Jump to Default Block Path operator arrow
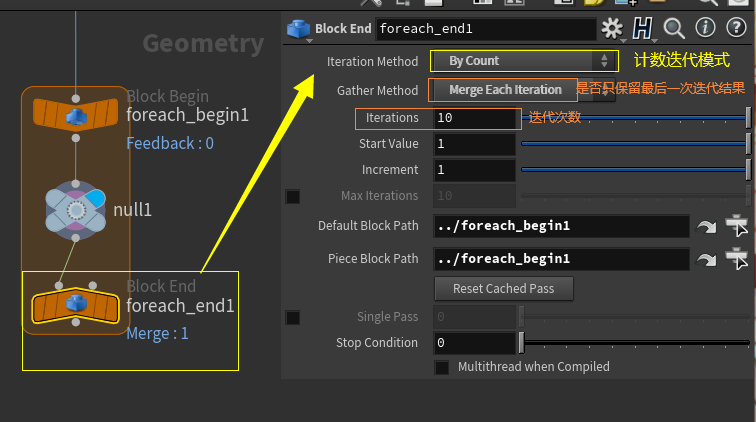Screen dimensions: 756x422 click(706, 227)
